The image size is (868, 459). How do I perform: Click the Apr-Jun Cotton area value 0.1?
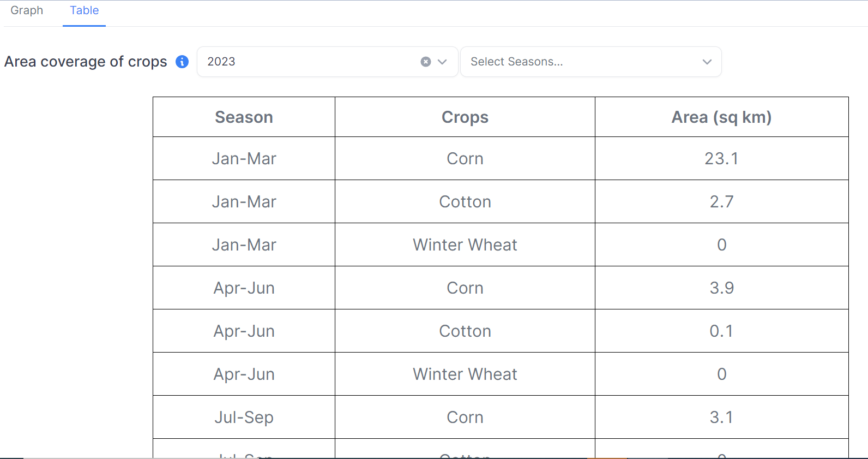coord(721,331)
